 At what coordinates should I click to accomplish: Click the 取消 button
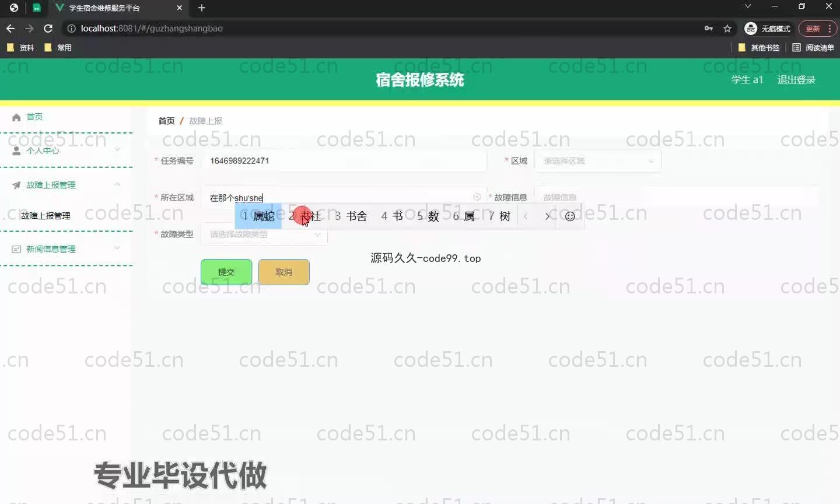[283, 272]
